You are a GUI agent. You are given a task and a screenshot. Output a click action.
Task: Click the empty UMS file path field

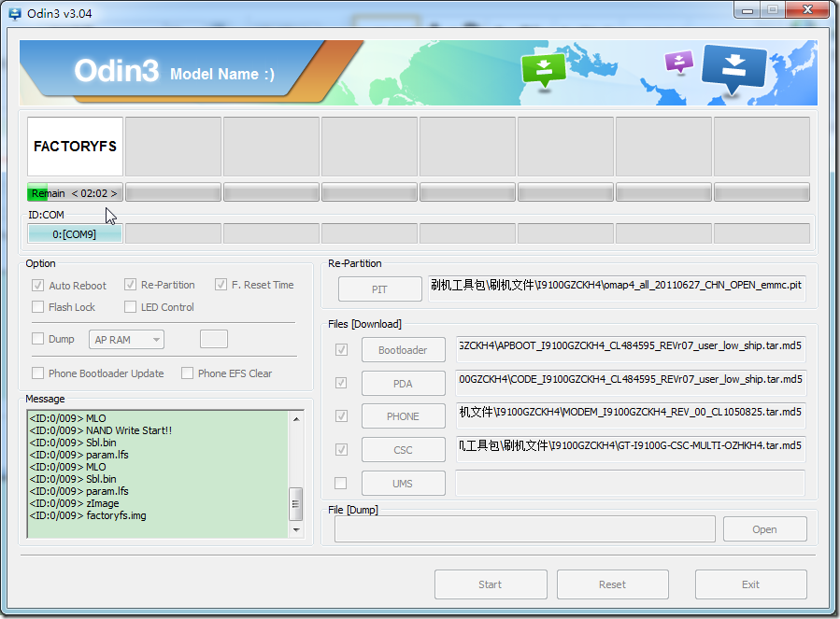pyautogui.click(x=631, y=483)
